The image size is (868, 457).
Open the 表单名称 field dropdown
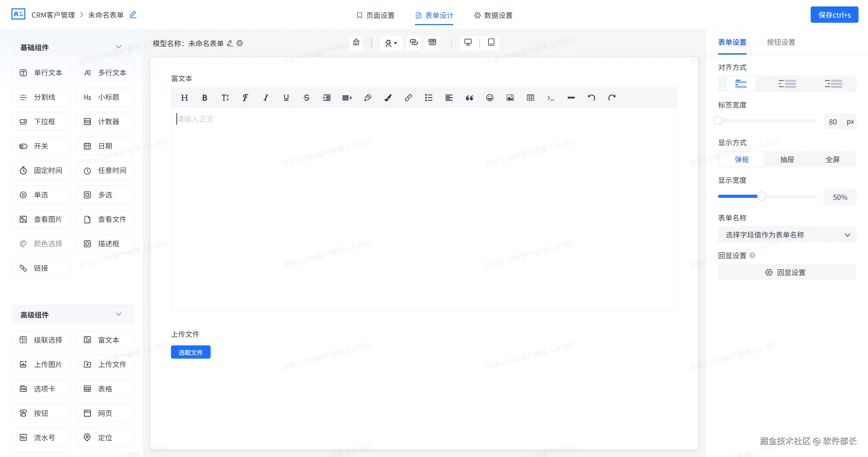(787, 235)
